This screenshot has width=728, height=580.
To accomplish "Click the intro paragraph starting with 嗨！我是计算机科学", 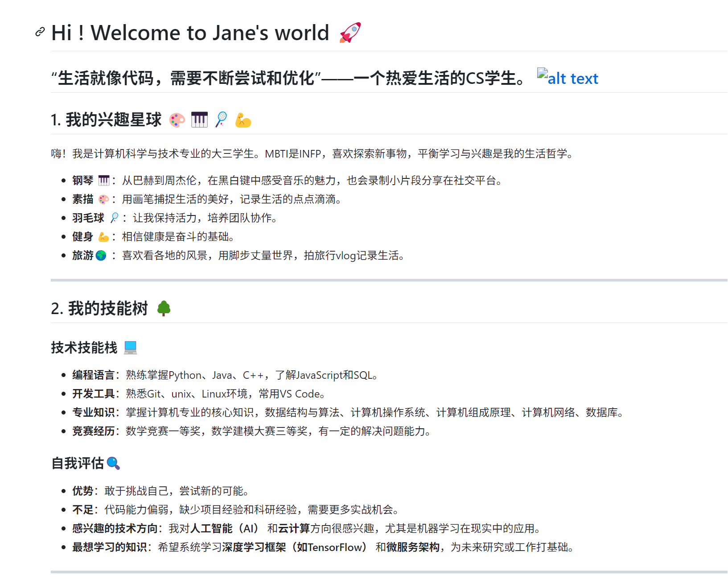I will click(x=313, y=153).
